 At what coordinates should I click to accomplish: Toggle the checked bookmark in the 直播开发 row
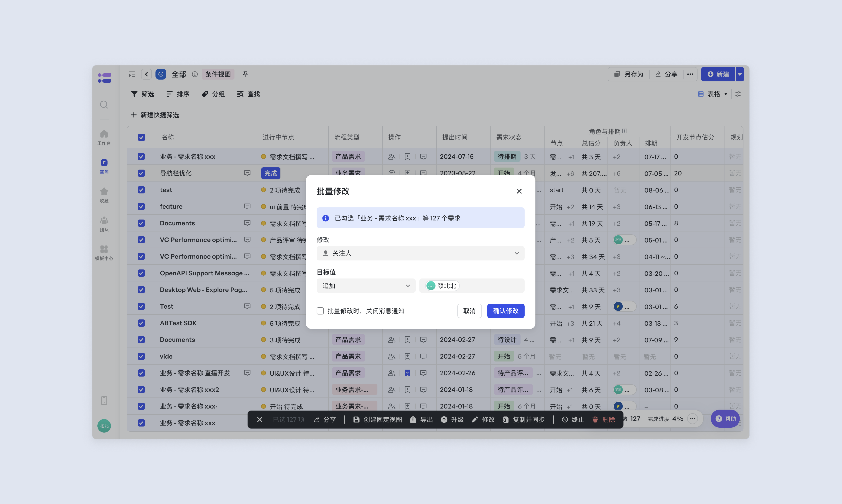(x=407, y=373)
